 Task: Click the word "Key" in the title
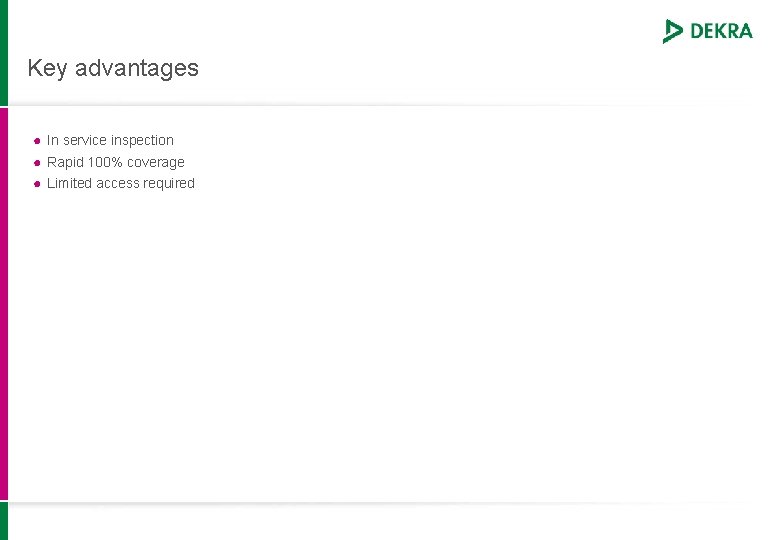click(x=47, y=68)
